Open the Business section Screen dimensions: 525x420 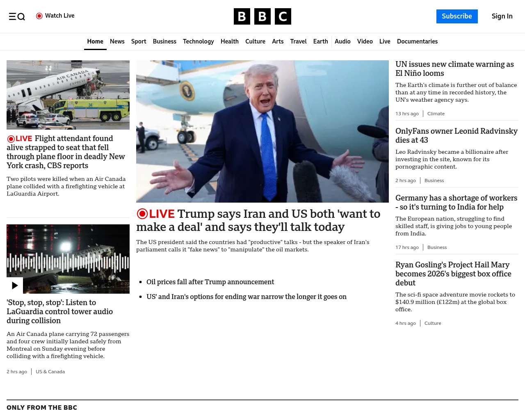pos(164,41)
